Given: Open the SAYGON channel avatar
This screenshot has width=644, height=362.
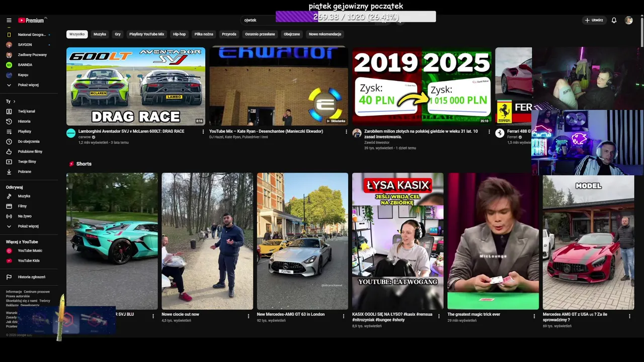Looking at the screenshot, I should (x=9, y=45).
